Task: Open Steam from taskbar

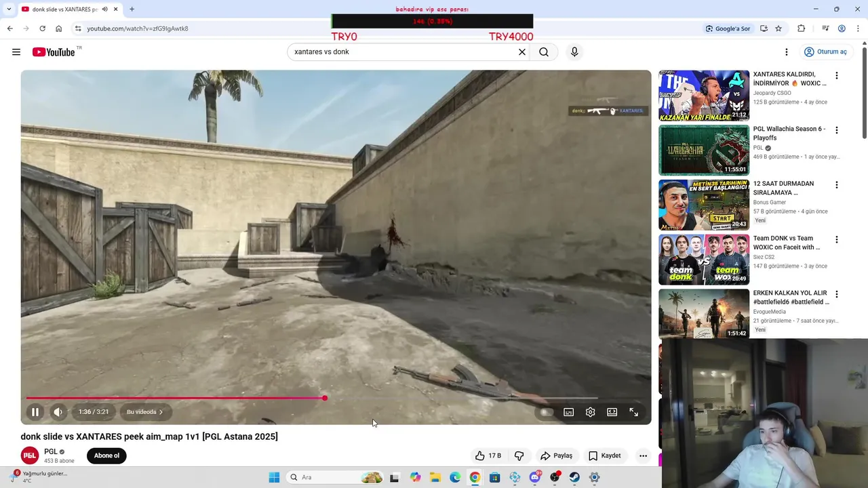Action: [x=574, y=477]
